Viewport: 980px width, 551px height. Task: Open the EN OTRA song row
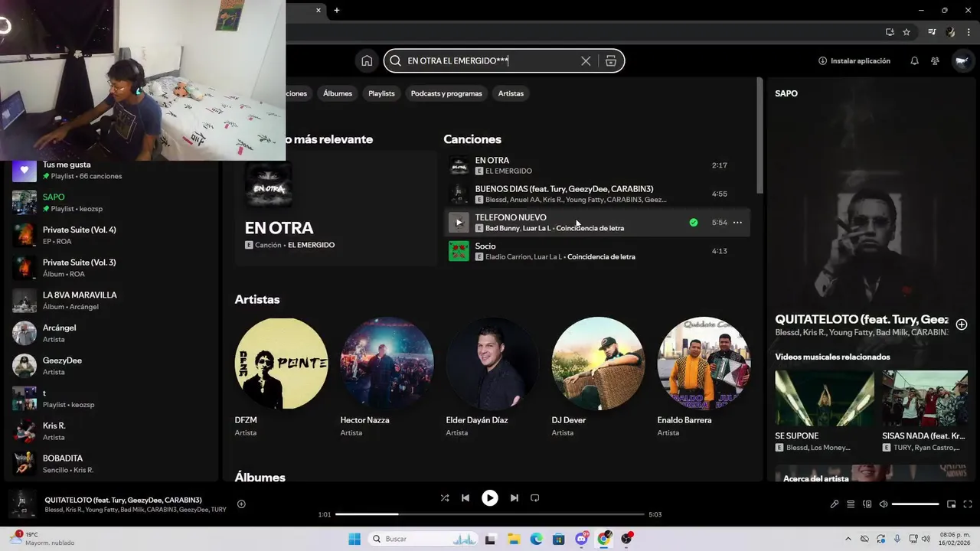coord(597,165)
